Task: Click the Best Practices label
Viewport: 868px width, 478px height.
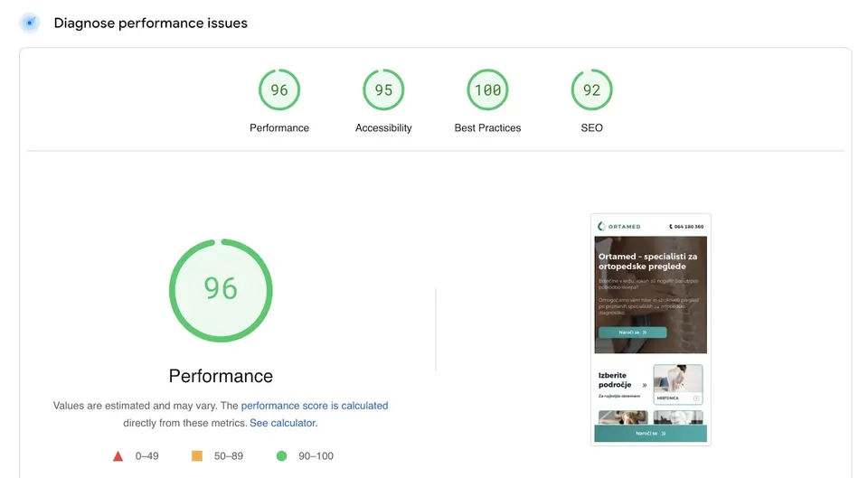Action: 487,127
